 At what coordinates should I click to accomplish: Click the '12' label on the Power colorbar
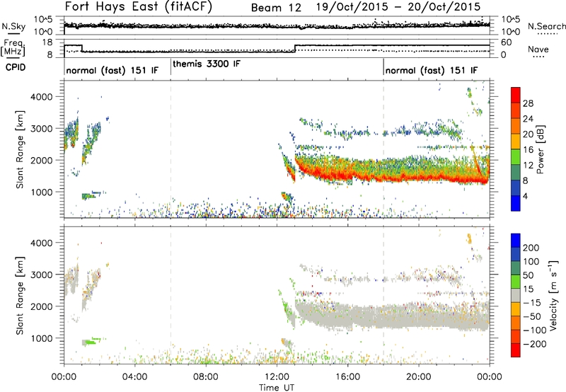pyautogui.click(x=528, y=166)
